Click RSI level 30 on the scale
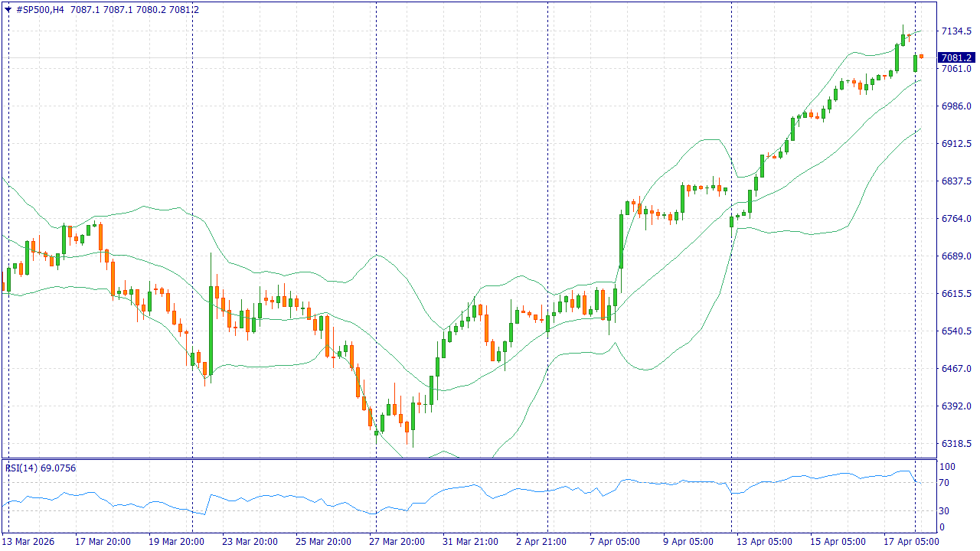 tap(946, 511)
